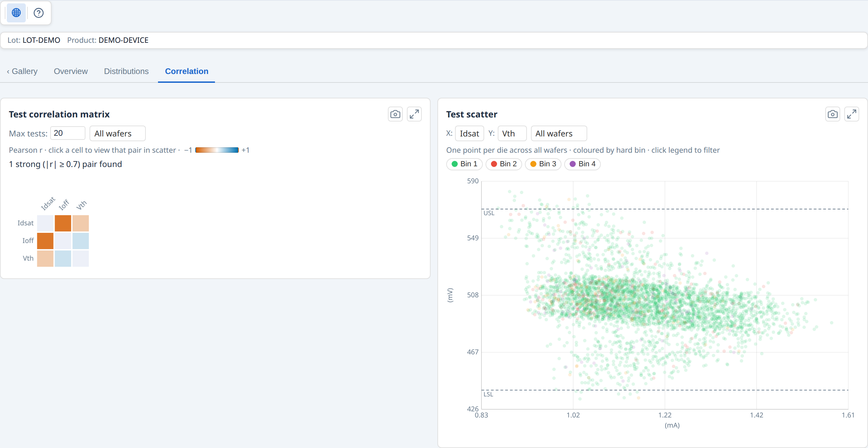Click the 1.22 x-axis tick label
The width and height of the screenshot is (868, 448).
pyautogui.click(x=665, y=415)
